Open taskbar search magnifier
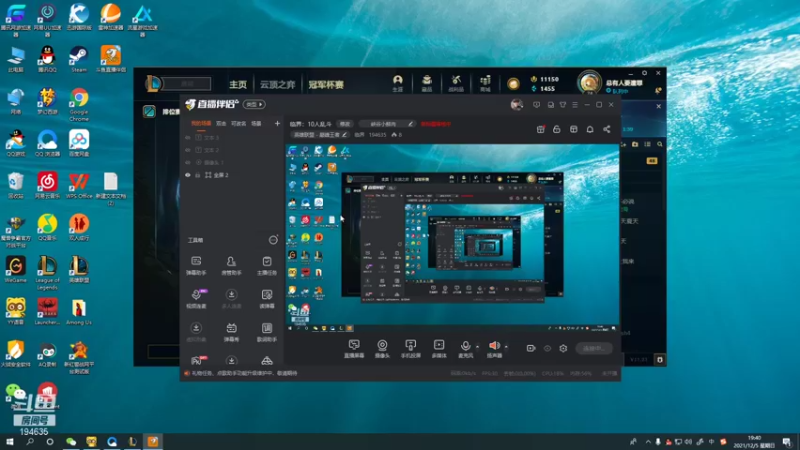 [x=30, y=441]
